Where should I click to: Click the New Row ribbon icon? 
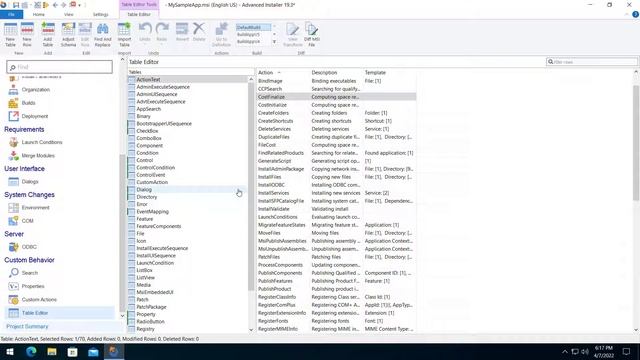[27, 34]
